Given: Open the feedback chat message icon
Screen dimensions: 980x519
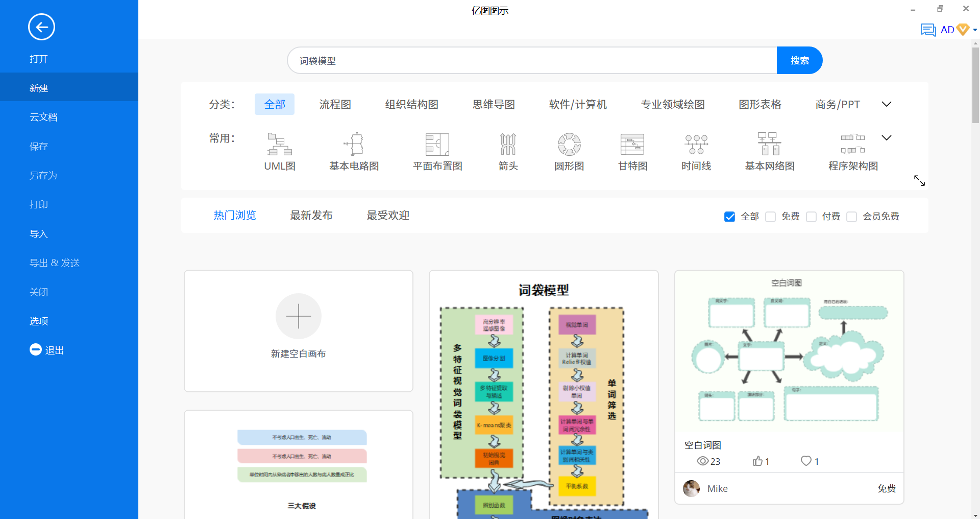Looking at the screenshot, I should click(928, 30).
